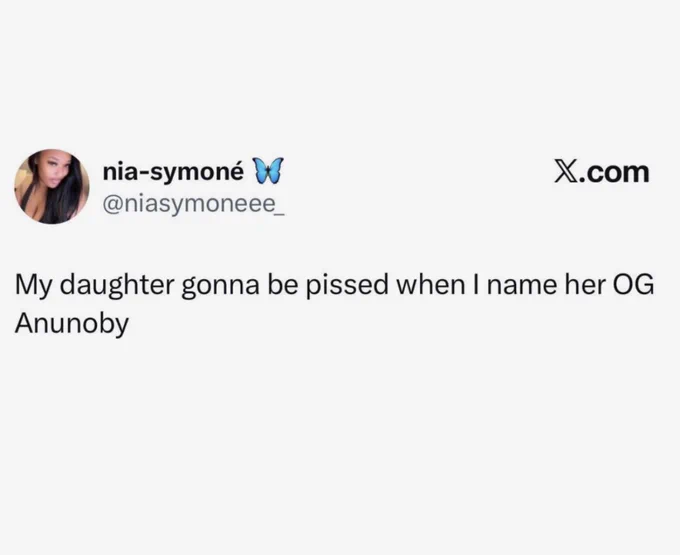Click the .com watermark text

(x=615, y=173)
